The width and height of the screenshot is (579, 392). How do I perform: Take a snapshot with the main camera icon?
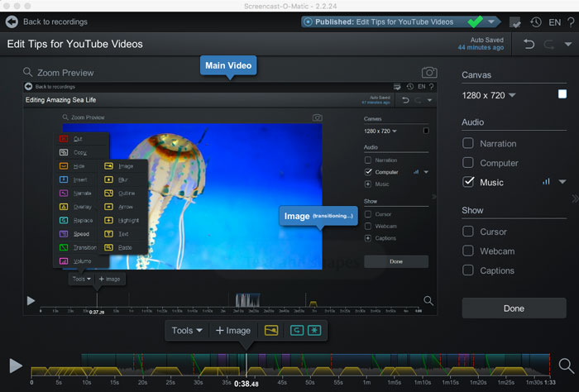[x=429, y=72]
